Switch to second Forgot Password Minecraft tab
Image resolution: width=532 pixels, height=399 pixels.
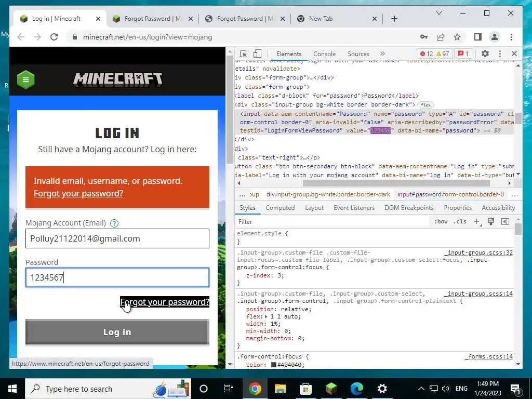pyautogui.click(x=245, y=19)
